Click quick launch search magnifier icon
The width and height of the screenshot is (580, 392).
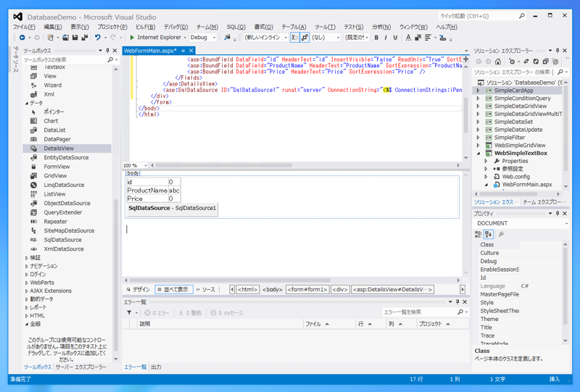521,16
